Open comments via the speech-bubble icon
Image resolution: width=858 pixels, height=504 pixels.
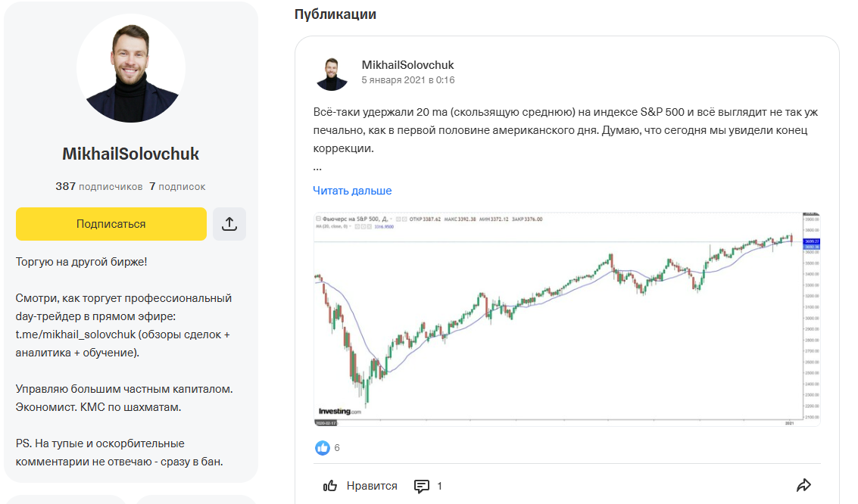[422, 486]
